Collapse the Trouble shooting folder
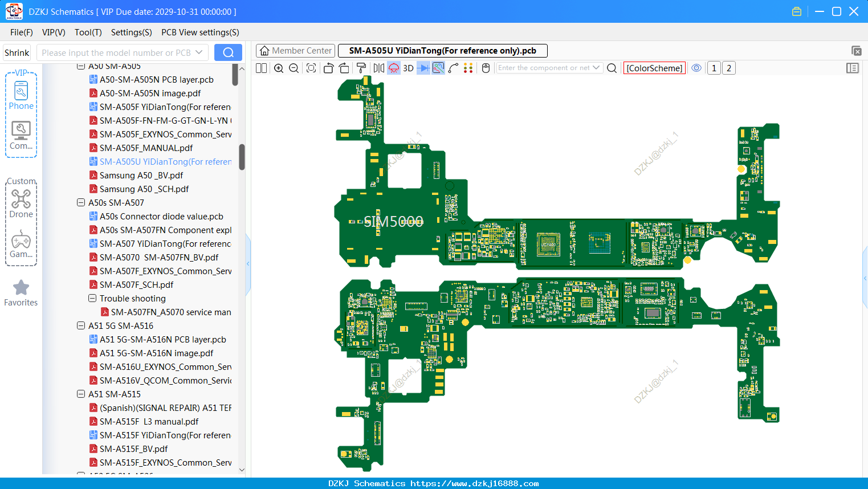 pos(92,298)
